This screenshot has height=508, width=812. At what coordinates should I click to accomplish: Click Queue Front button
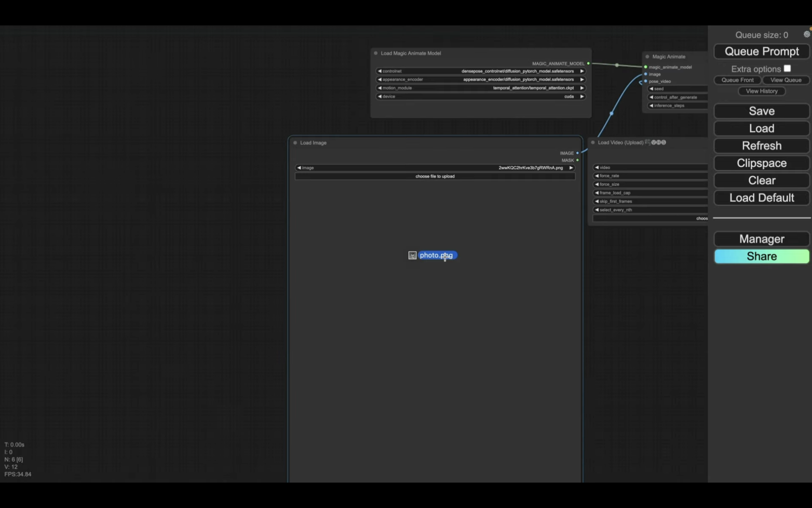(737, 80)
